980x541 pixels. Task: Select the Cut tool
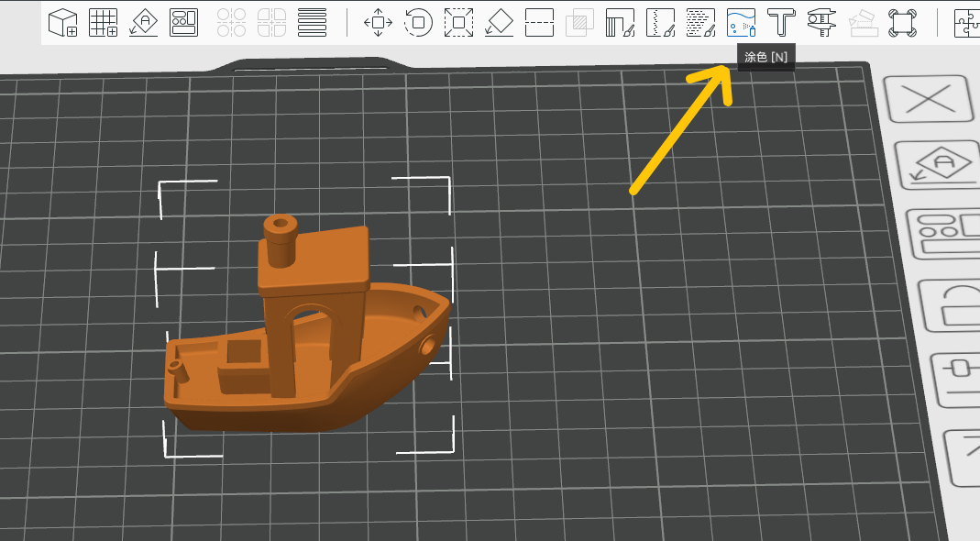click(x=539, y=23)
